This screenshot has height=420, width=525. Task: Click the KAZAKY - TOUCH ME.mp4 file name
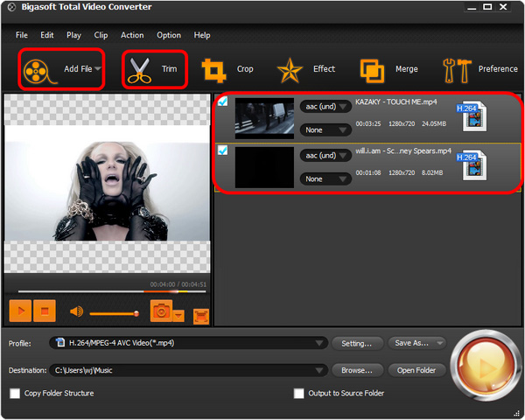[x=396, y=101]
